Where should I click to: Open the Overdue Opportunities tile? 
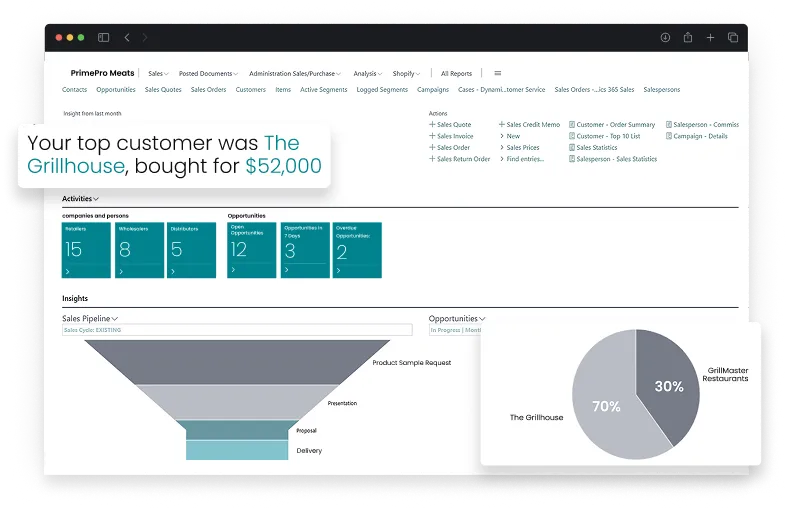[x=357, y=250]
